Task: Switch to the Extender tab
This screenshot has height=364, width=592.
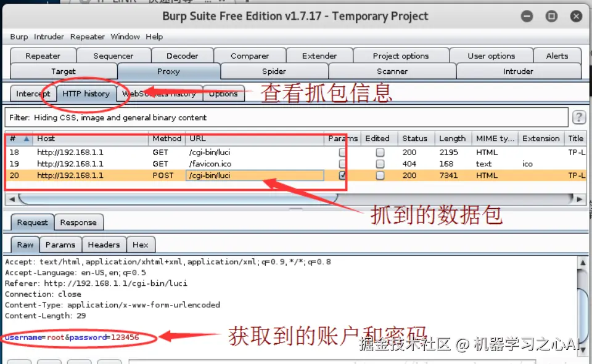Action: (x=319, y=56)
